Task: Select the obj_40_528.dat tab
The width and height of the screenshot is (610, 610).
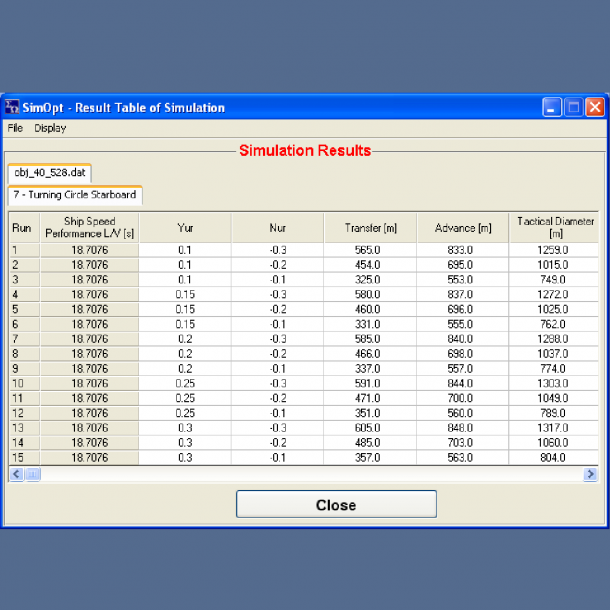Action: pyautogui.click(x=49, y=172)
